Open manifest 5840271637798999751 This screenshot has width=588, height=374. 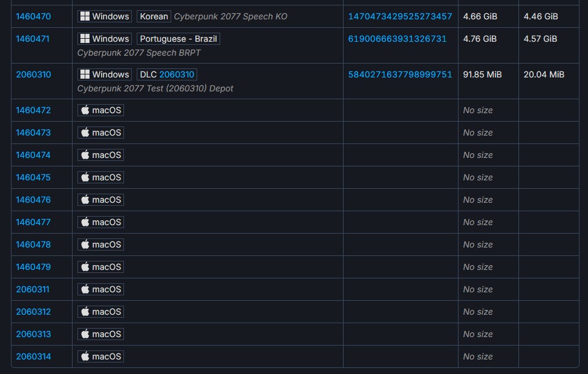(400, 74)
